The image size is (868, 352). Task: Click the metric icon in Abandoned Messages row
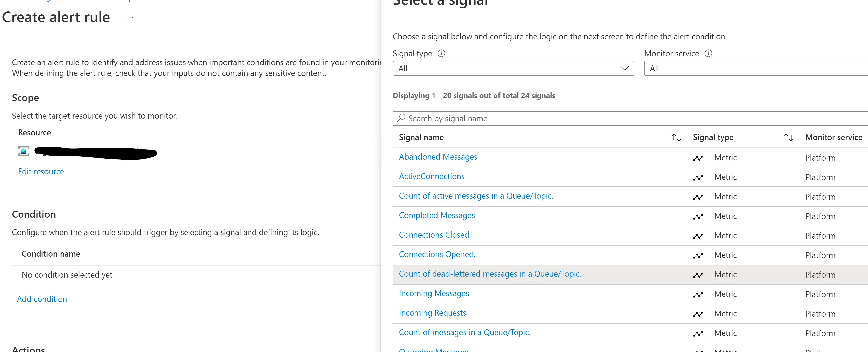(x=698, y=158)
